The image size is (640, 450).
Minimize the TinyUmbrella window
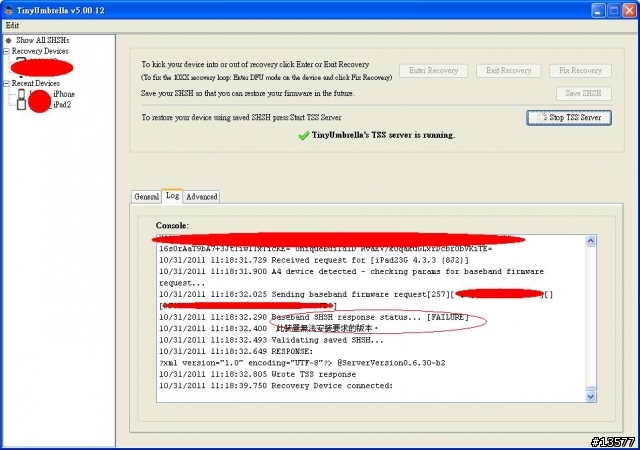click(598, 11)
